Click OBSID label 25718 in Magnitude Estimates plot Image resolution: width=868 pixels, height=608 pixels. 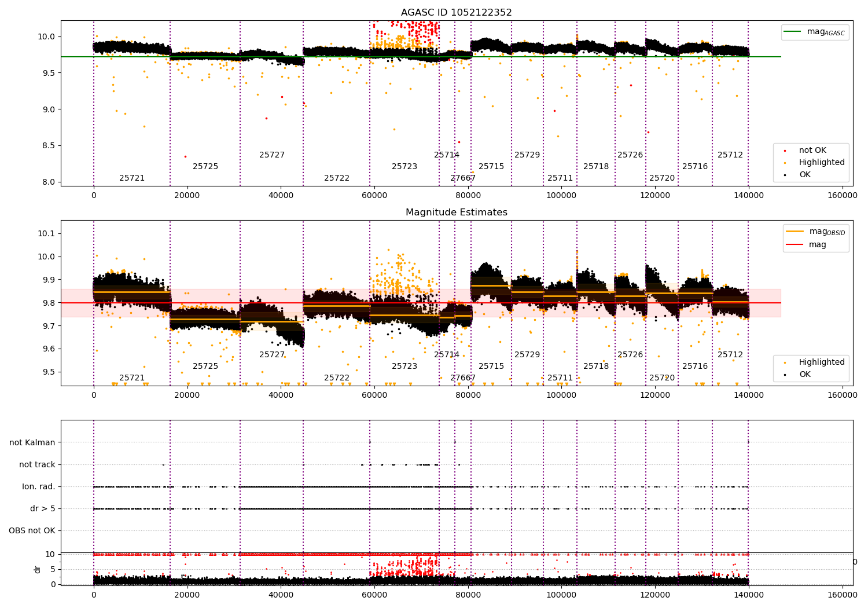tap(596, 367)
